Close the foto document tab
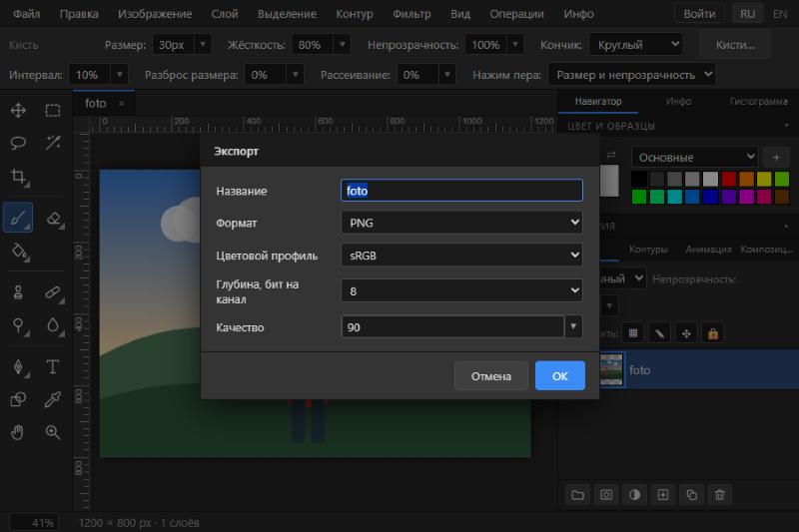799x532 pixels. (121, 104)
